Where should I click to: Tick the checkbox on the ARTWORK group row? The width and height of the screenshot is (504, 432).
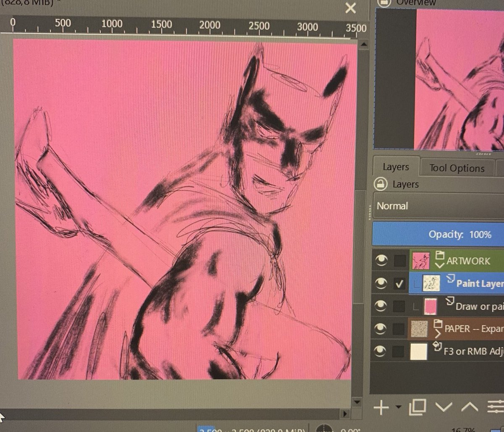(400, 261)
